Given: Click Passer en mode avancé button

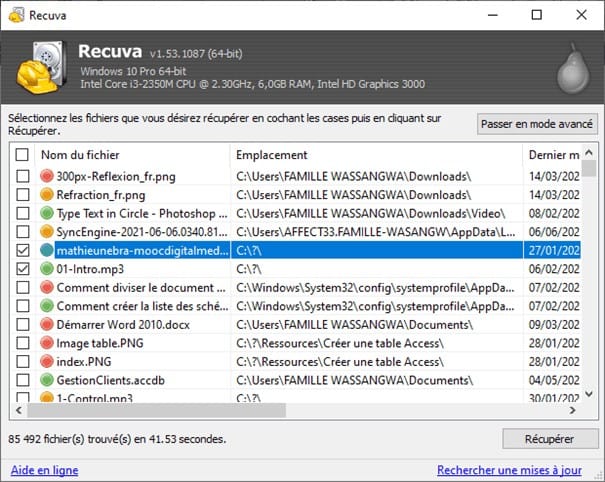Looking at the screenshot, I should click(537, 124).
